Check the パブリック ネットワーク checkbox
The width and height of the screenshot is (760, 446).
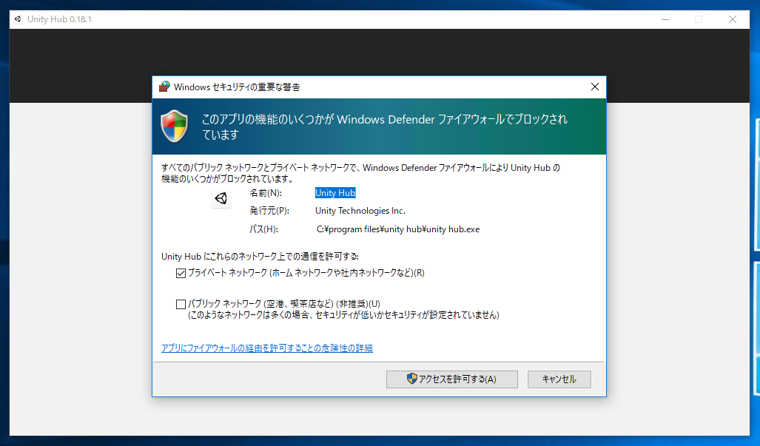(181, 304)
